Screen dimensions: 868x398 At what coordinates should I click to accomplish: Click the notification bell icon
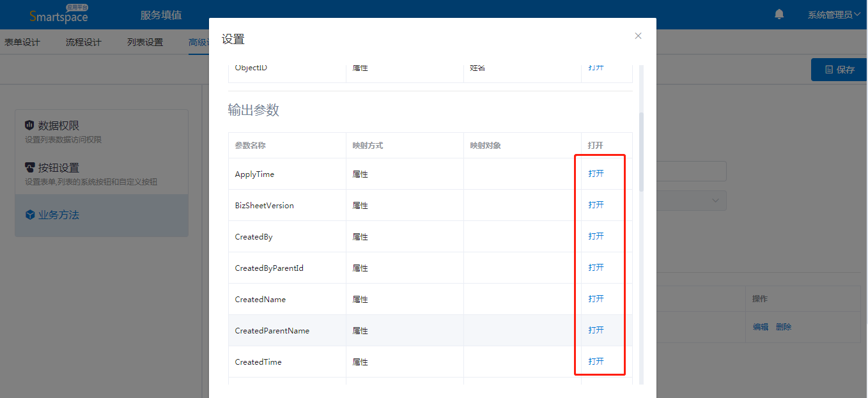779,14
